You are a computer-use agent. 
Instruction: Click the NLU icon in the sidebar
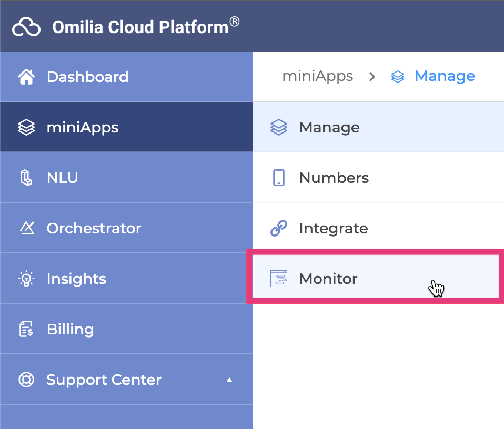(26, 178)
